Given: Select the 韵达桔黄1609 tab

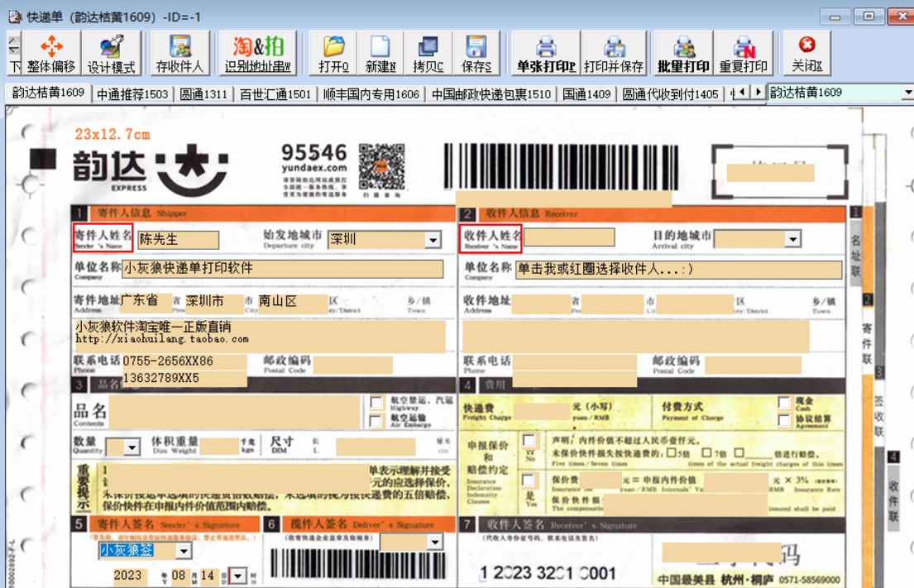Looking at the screenshot, I should [48, 93].
